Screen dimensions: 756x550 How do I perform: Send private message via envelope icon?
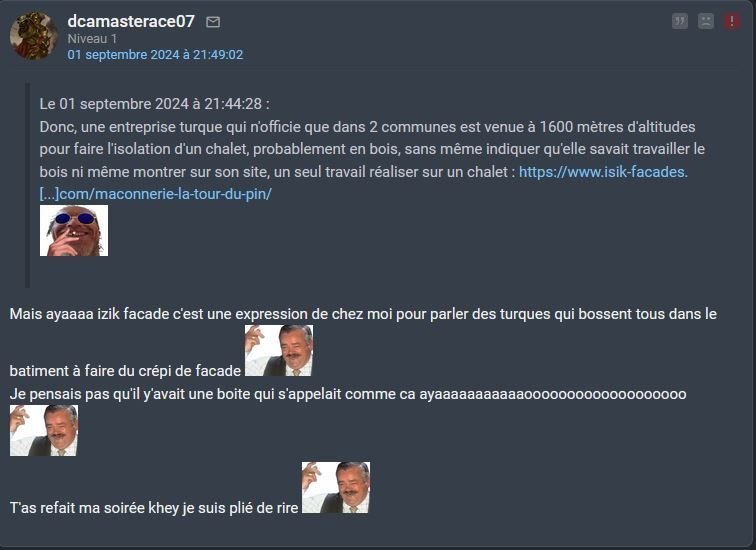point(213,22)
